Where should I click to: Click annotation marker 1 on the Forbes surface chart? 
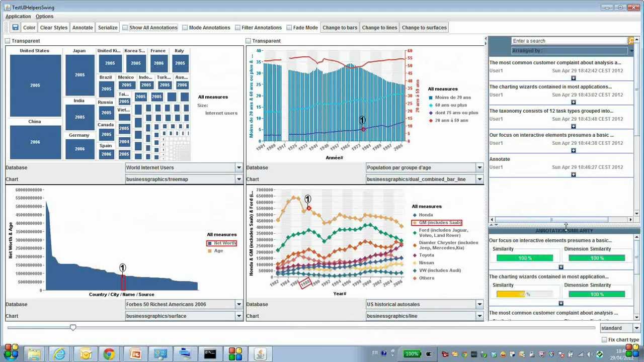pyautogui.click(x=122, y=267)
